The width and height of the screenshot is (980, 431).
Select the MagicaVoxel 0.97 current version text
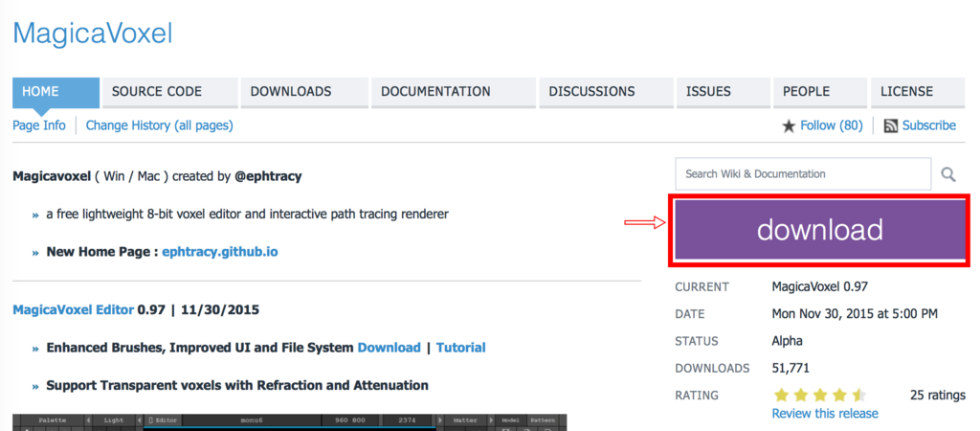point(820,287)
